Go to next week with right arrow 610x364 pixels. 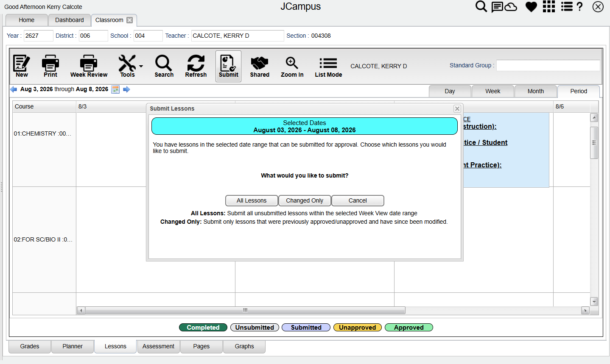pyautogui.click(x=126, y=89)
